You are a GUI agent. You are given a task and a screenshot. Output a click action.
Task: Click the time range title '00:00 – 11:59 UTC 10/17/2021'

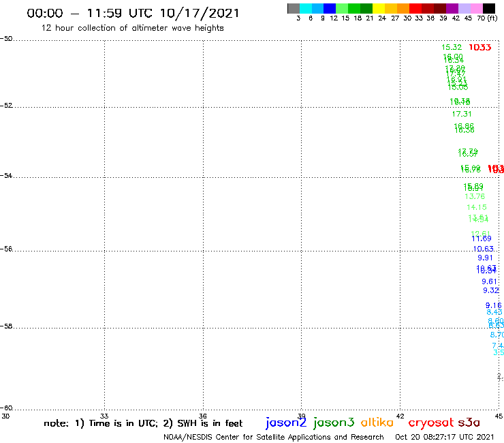(x=133, y=13)
